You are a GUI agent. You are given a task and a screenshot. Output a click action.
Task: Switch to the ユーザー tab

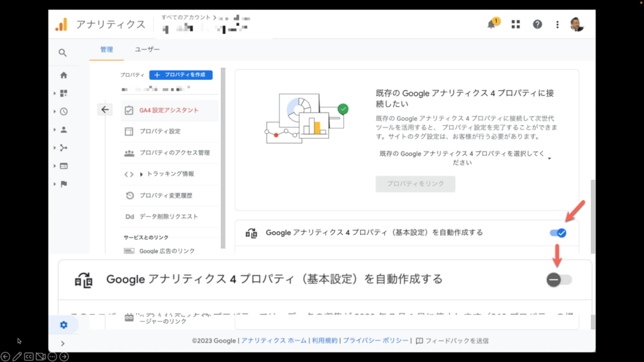(x=147, y=49)
